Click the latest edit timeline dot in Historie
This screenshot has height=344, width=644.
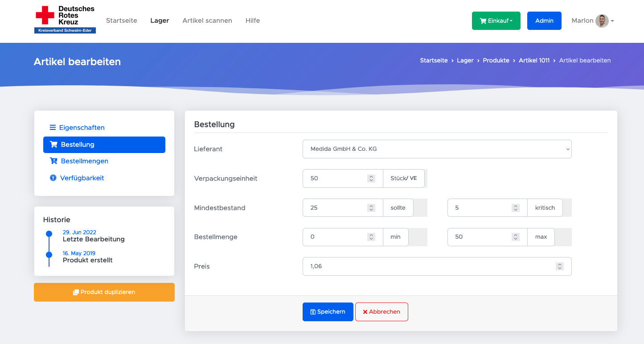pyautogui.click(x=49, y=234)
